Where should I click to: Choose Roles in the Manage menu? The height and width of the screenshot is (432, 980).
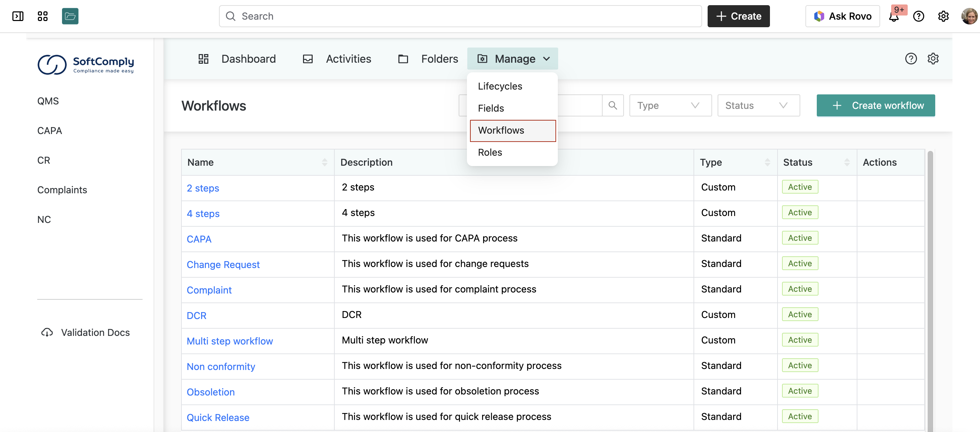[x=490, y=152]
